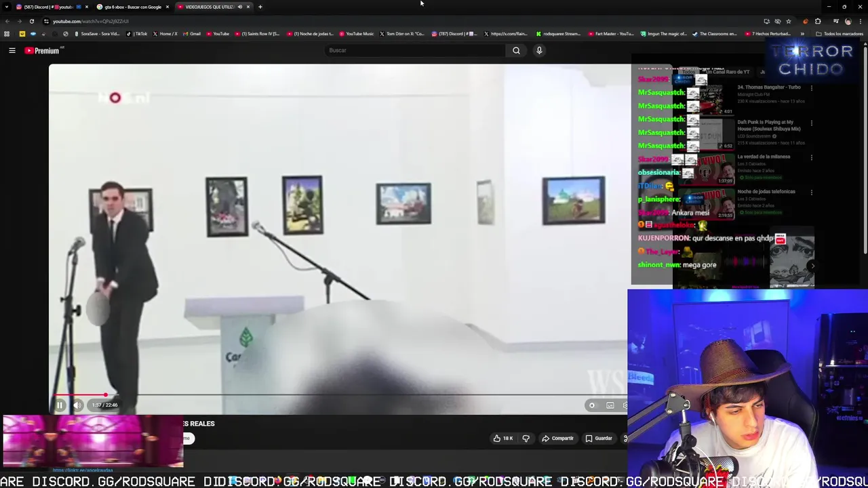Open 7 Hechos Perturbadores bookmark
This screenshot has height=488, width=868.
tap(768, 34)
